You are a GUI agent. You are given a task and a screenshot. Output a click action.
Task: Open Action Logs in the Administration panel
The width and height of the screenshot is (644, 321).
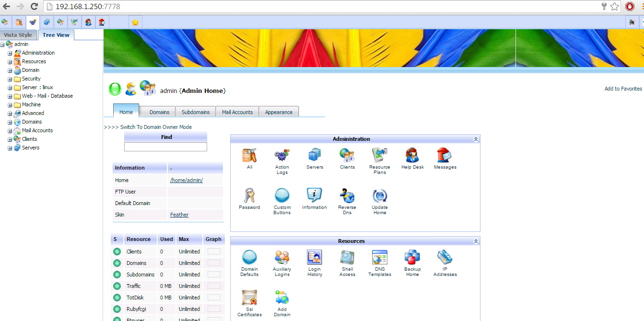(282, 155)
